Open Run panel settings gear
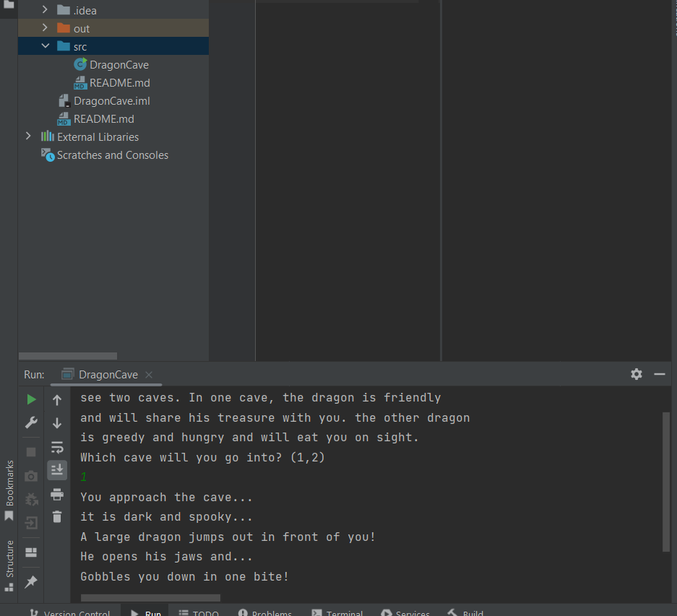 pyautogui.click(x=637, y=374)
